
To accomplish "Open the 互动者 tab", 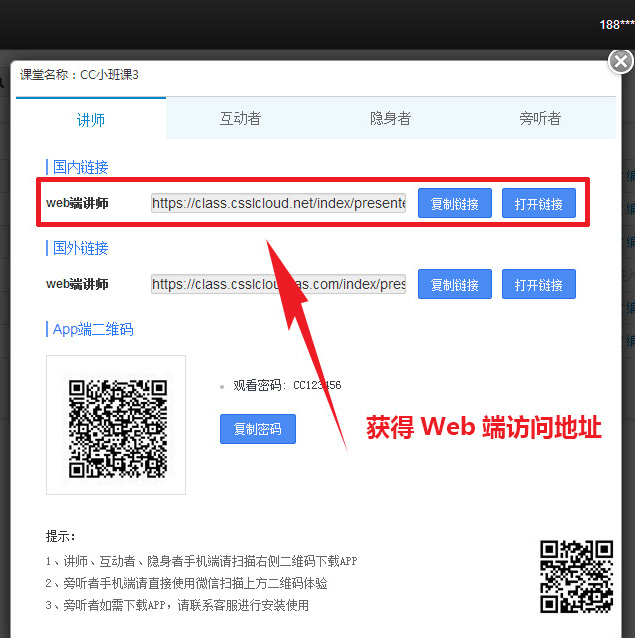I will point(240,119).
